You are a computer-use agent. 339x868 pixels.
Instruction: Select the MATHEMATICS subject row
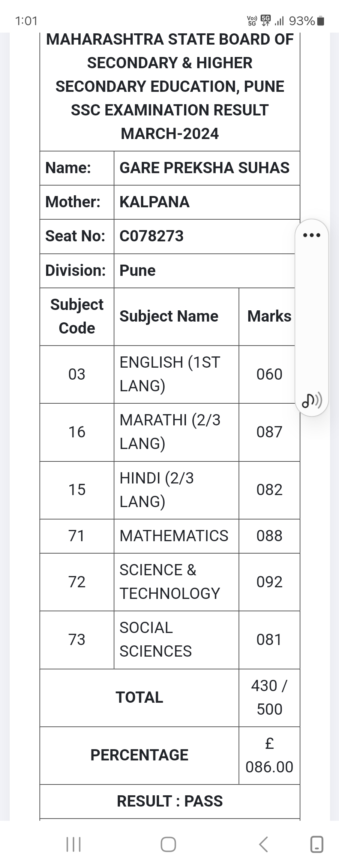pyautogui.click(x=170, y=536)
